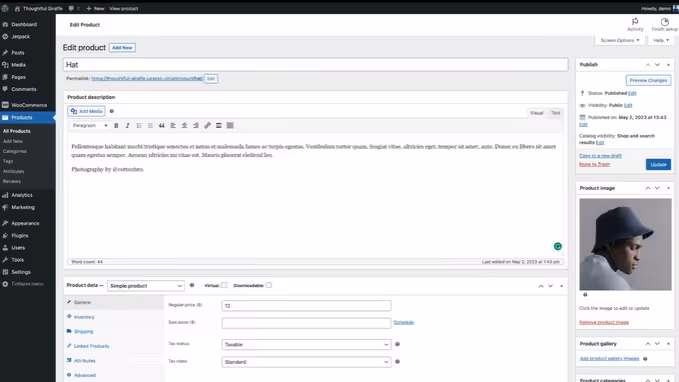Click the WordPress logo in admin bar
The image size is (679, 382).
pos(5,8)
